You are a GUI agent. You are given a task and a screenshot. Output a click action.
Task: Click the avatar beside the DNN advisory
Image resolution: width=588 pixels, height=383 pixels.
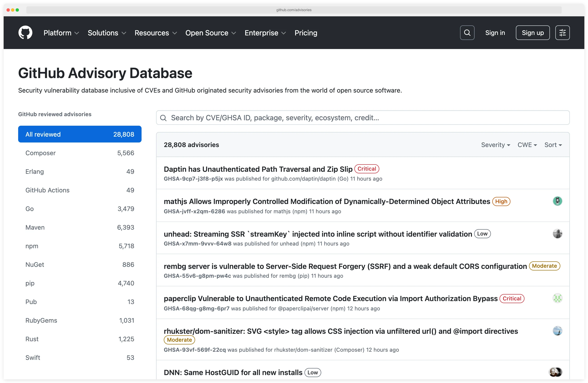[x=556, y=372]
